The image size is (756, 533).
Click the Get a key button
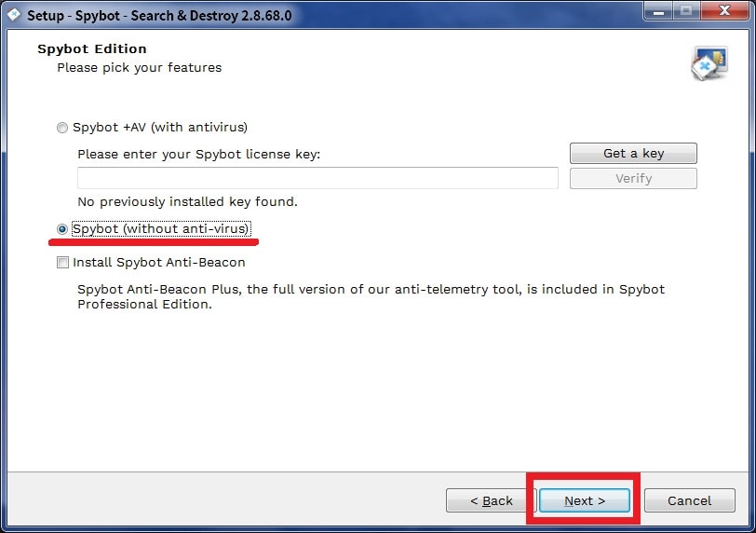[633, 154]
